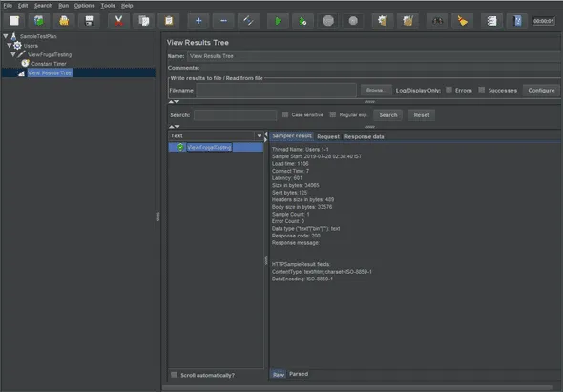This screenshot has height=392, width=563.
Task: Start the test with green play icon
Action: pyautogui.click(x=278, y=21)
